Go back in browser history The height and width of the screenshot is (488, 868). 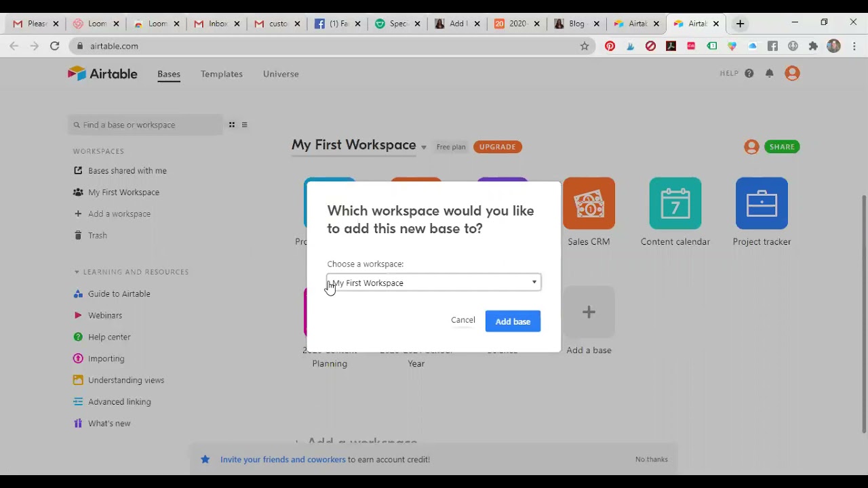click(14, 46)
